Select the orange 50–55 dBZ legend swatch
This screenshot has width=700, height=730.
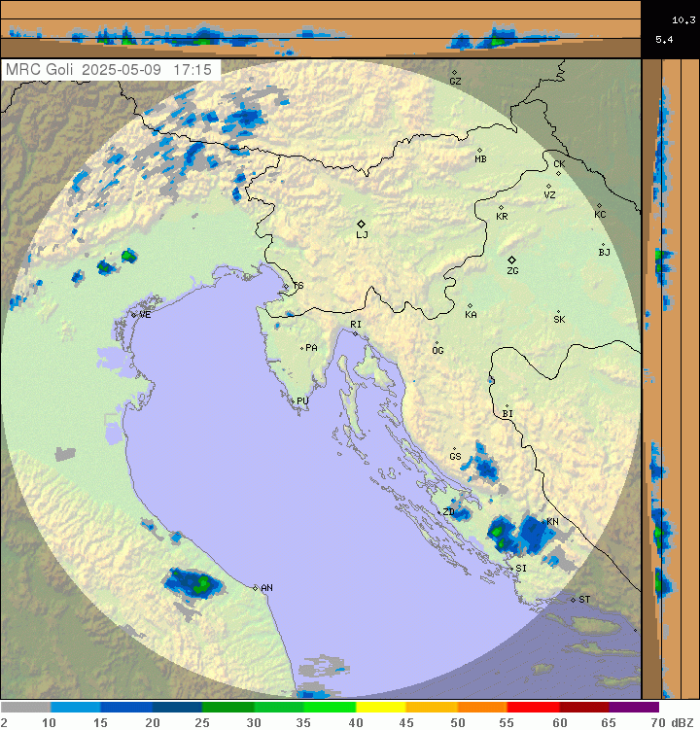pyautogui.click(x=482, y=708)
